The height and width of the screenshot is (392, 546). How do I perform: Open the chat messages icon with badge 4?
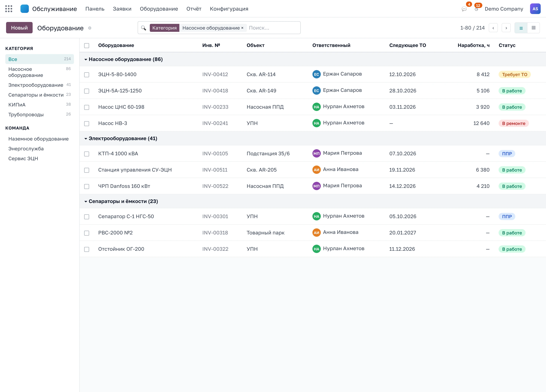(x=464, y=9)
